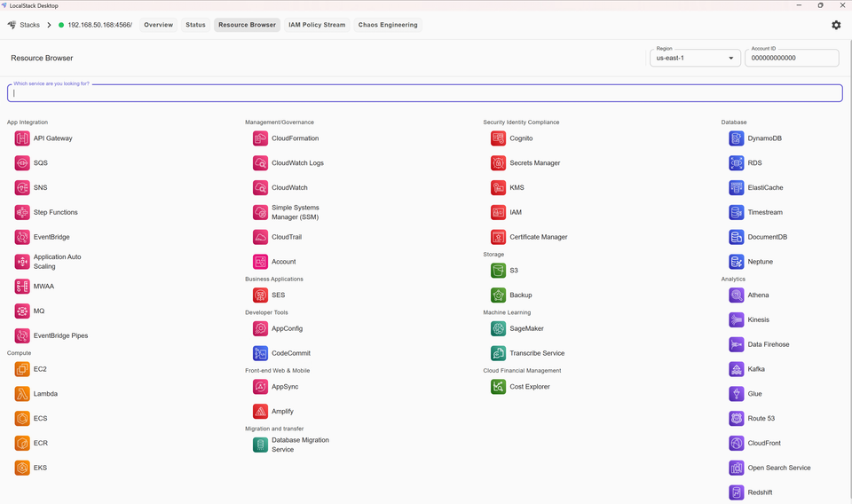This screenshot has height=504, width=852.
Task: Click the Amplify icon
Action: click(260, 411)
